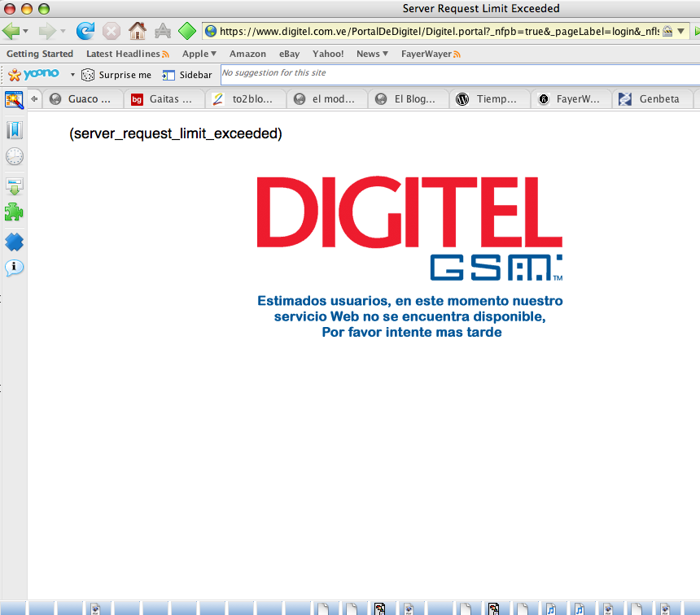Go back with the green back arrow

11,31
